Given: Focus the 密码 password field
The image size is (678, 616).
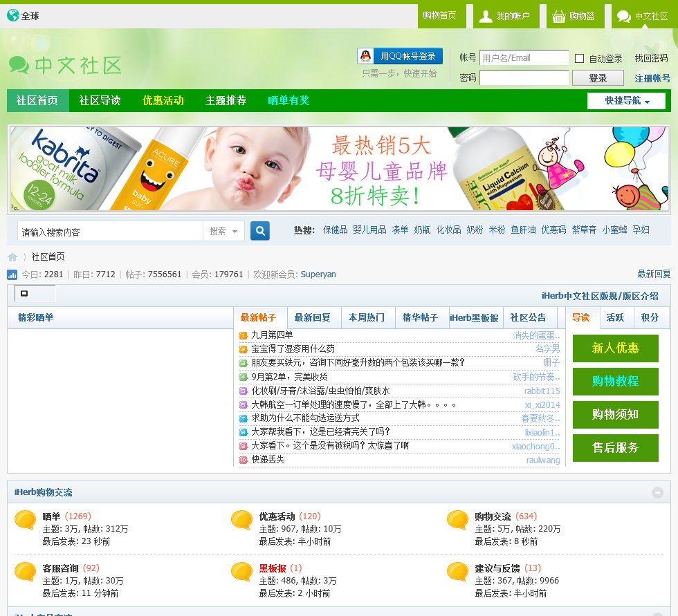Looking at the screenshot, I should point(524,78).
